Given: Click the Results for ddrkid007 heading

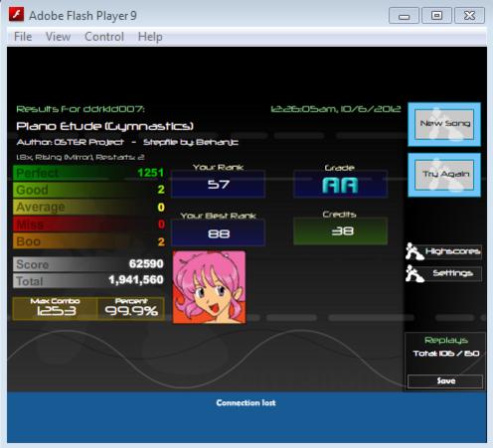Looking at the screenshot, I should click(81, 109).
